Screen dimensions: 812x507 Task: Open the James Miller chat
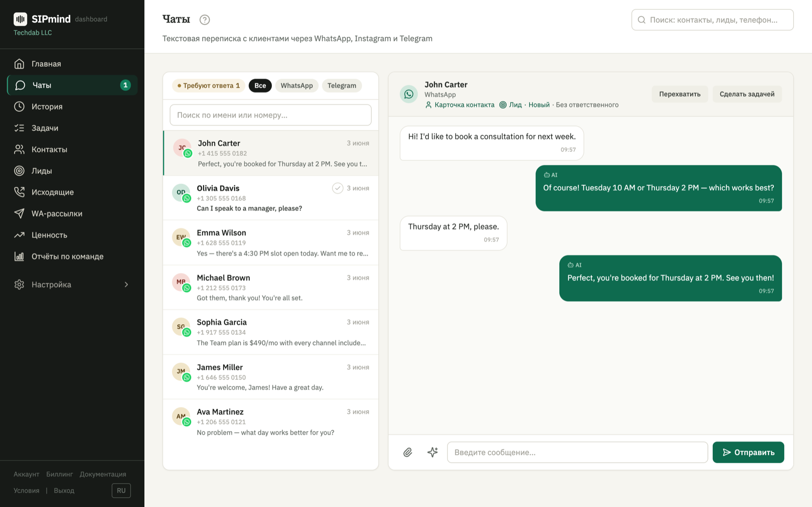click(x=270, y=377)
